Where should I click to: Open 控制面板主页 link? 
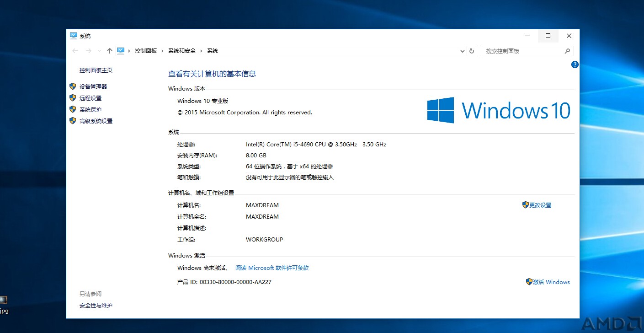click(x=96, y=70)
